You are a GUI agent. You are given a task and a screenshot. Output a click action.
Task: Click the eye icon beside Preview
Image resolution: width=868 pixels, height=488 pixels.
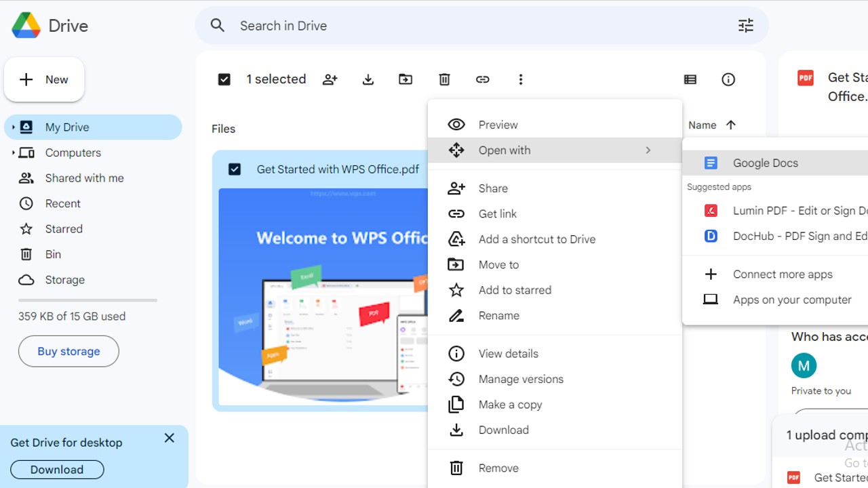click(456, 125)
